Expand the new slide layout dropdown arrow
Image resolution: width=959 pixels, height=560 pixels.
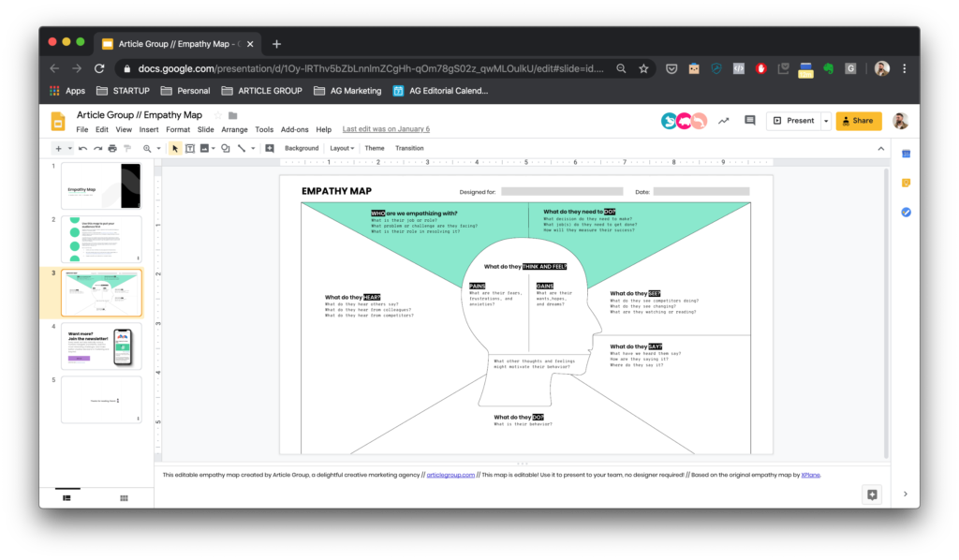point(69,149)
